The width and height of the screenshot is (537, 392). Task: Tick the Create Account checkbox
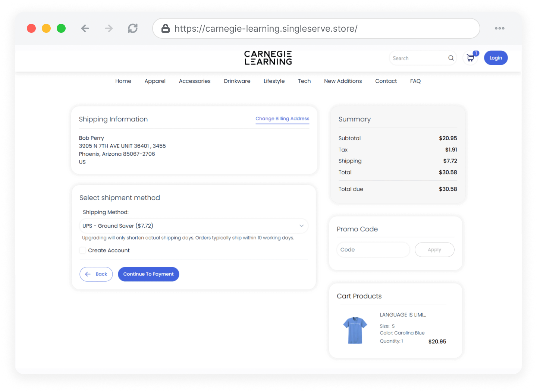click(x=83, y=250)
